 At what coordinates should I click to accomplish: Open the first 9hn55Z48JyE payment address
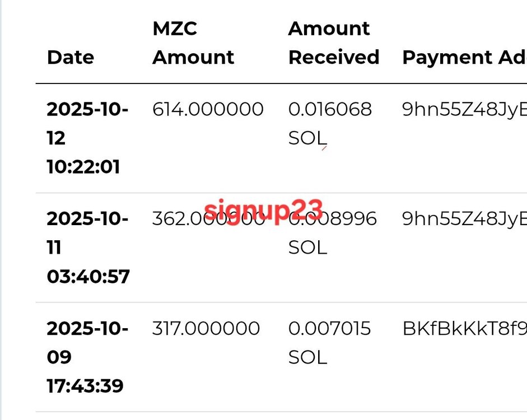tap(464, 109)
